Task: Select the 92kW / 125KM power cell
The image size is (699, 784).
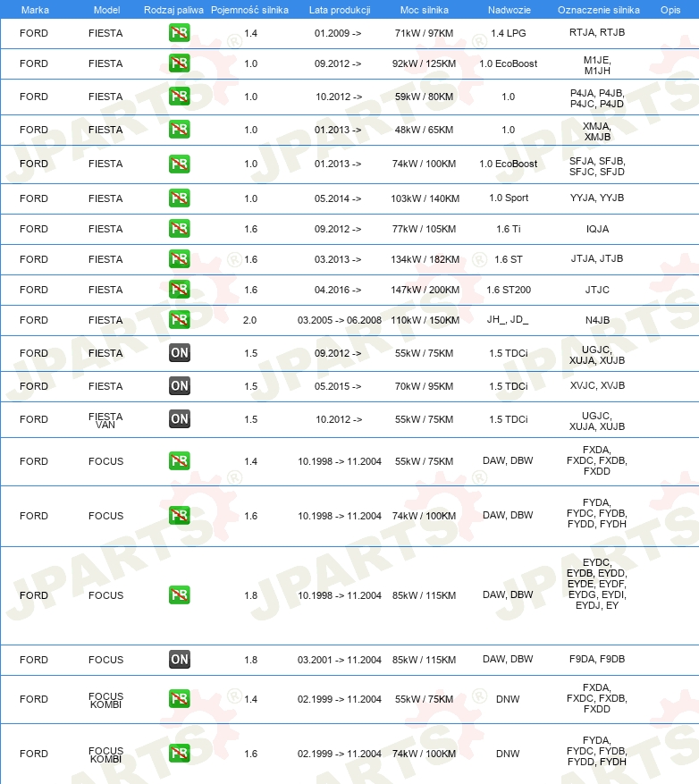Action: tap(424, 63)
